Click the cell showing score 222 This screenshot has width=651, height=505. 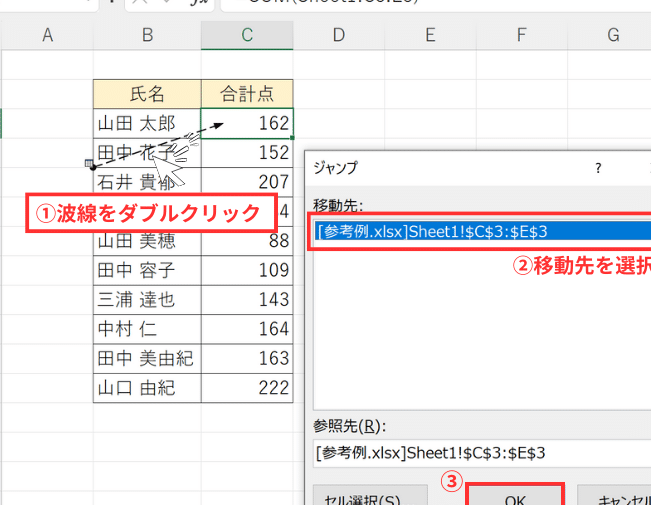247,388
